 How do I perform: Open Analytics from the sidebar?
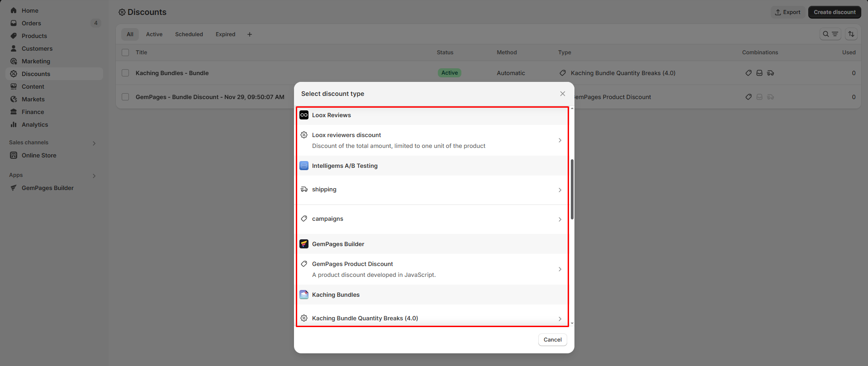(35, 125)
